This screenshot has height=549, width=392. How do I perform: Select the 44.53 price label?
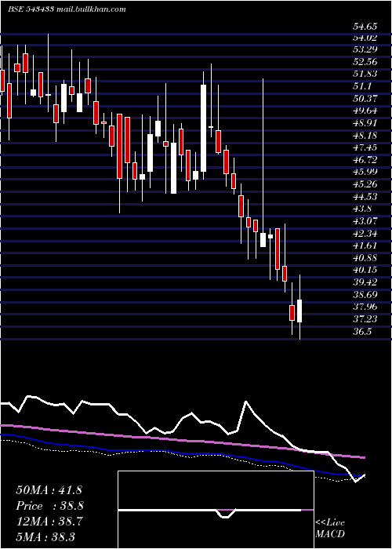365,197
